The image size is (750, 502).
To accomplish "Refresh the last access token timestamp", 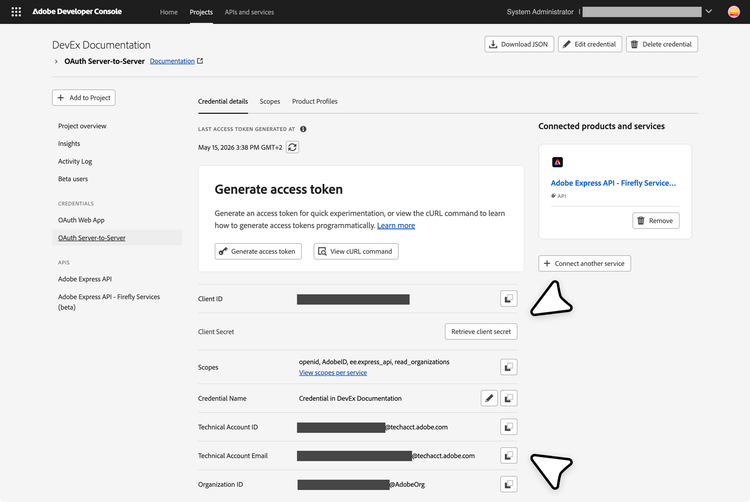I will [x=292, y=147].
